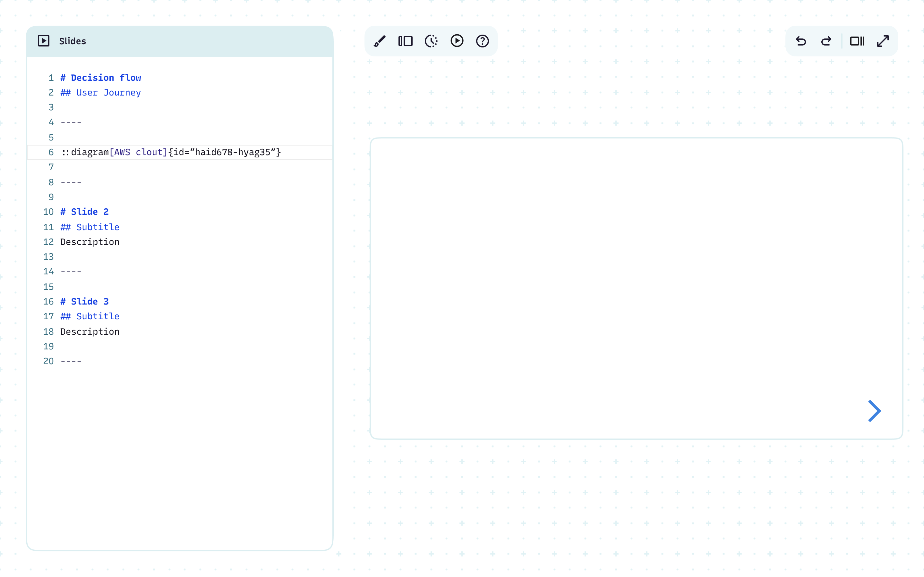Toggle the right panel layout icon
Viewport: 924px width, 577px height.
(x=857, y=41)
